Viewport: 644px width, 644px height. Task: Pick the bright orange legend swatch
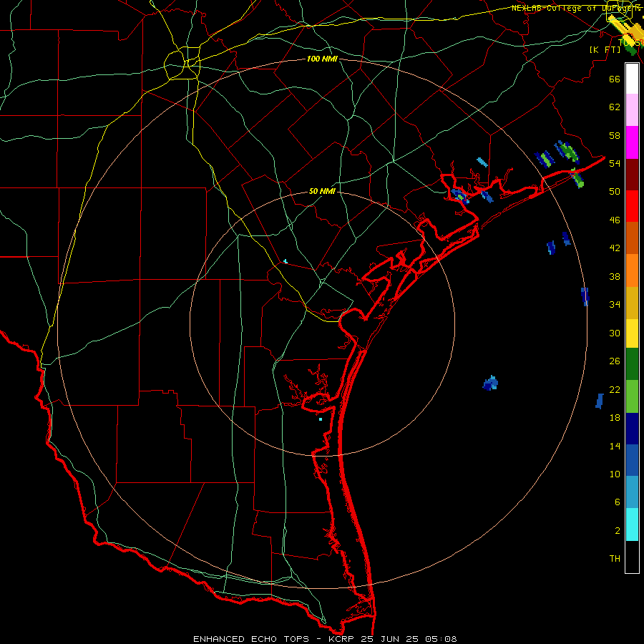(632, 270)
